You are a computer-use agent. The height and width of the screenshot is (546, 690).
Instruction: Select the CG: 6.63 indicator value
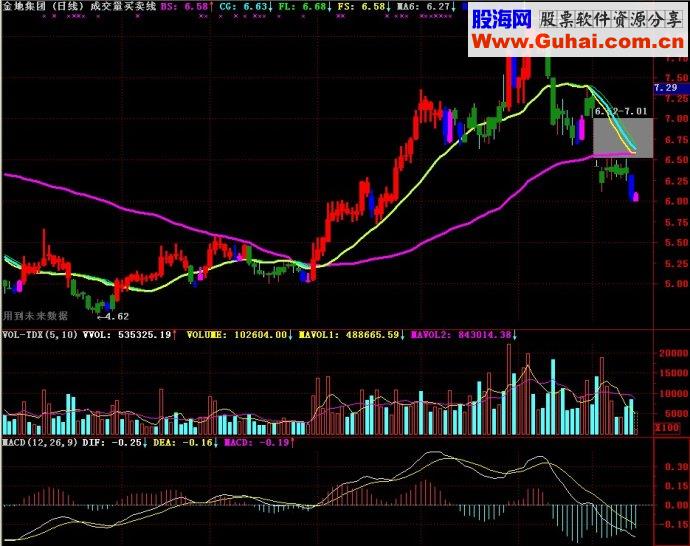244,7
